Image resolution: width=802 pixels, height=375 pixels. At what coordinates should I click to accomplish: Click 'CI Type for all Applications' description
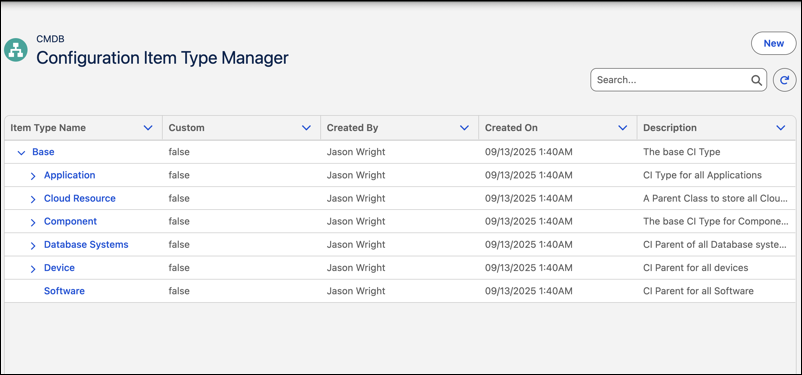coord(702,175)
